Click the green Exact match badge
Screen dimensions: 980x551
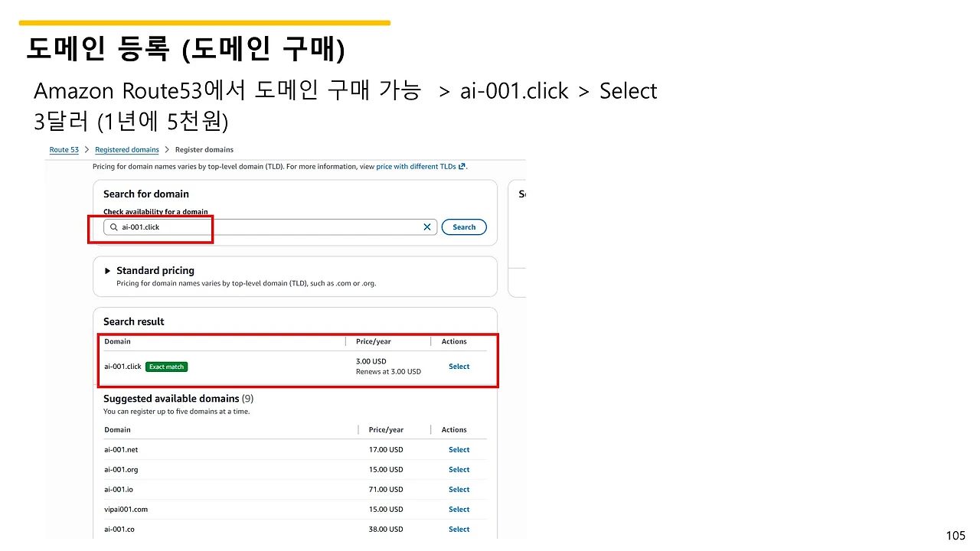(x=166, y=367)
